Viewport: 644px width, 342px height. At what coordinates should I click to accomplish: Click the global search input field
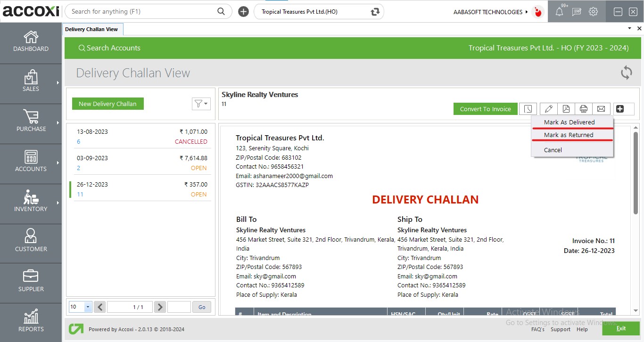click(142, 11)
